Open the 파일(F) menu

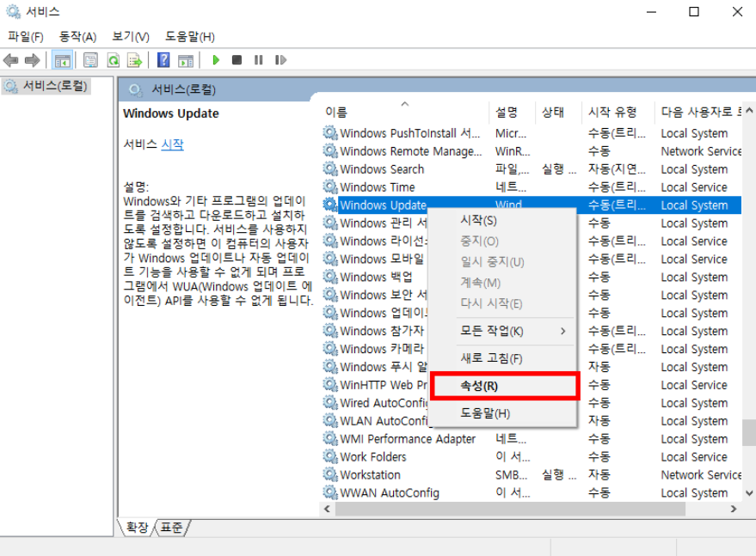[26, 37]
